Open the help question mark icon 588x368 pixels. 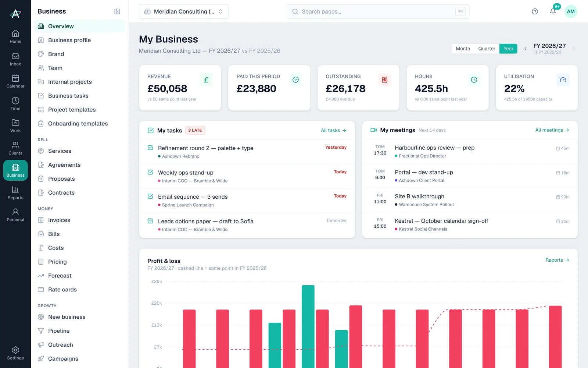pos(535,11)
